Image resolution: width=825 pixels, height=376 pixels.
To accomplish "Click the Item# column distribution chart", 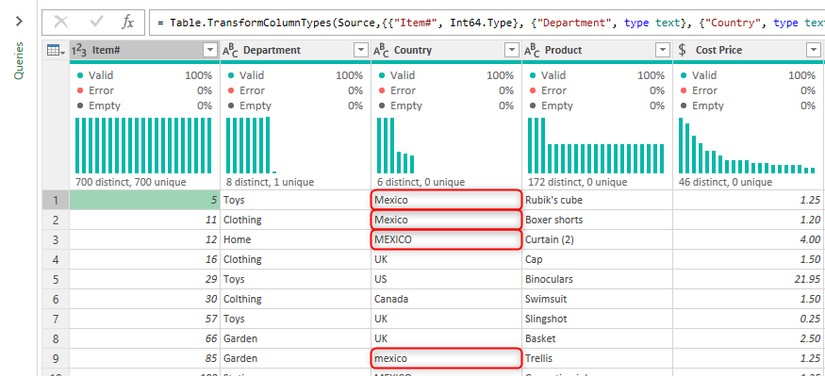I will click(x=144, y=146).
